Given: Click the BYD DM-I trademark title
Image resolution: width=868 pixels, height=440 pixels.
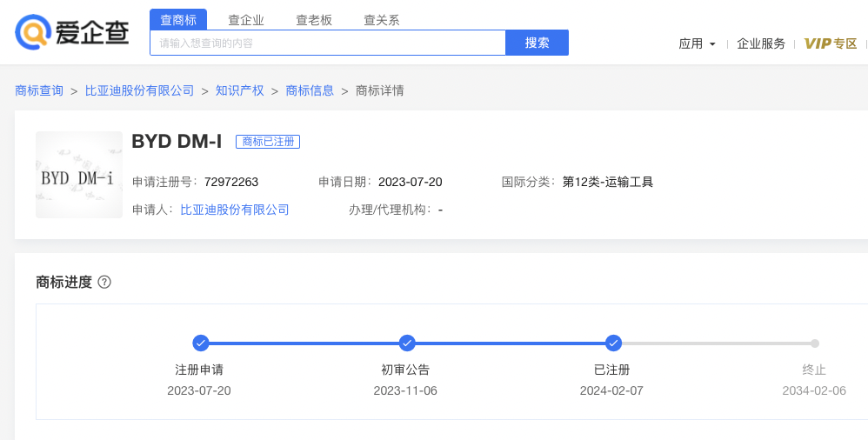Looking at the screenshot, I should 177,142.
